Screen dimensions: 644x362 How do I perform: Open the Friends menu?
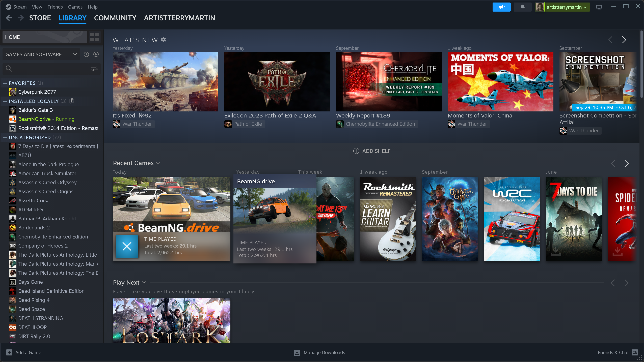point(55,7)
